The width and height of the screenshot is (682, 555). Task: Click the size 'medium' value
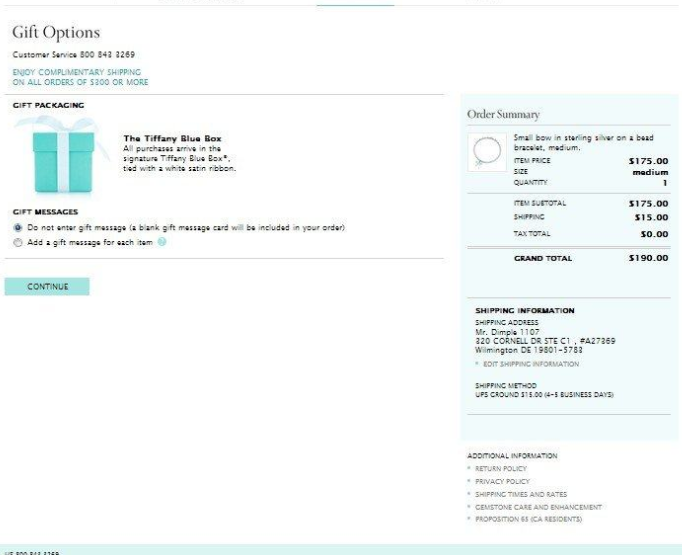pyautogui.click(x=650, y=172)
